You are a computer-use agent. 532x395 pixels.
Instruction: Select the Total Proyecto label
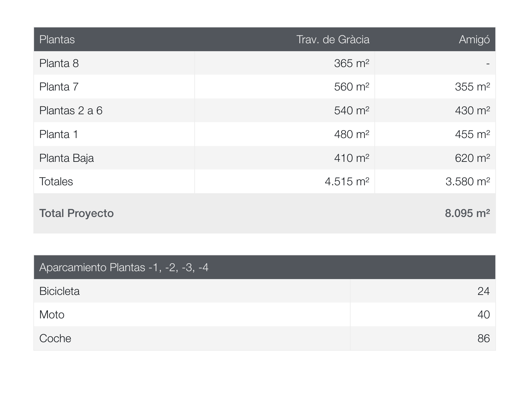point(76,213)
